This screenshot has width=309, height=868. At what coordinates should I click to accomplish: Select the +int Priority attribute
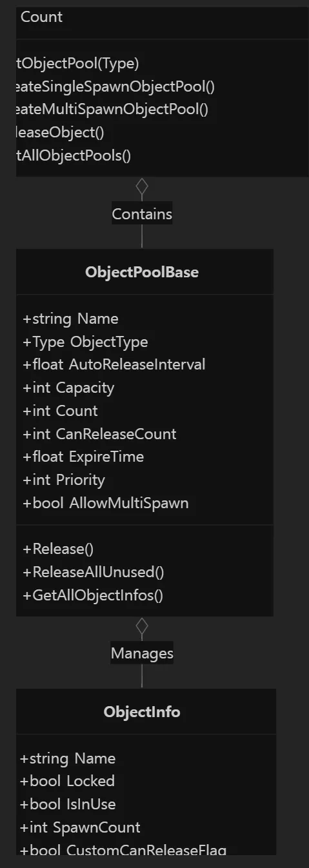click(x=64, y=480)
